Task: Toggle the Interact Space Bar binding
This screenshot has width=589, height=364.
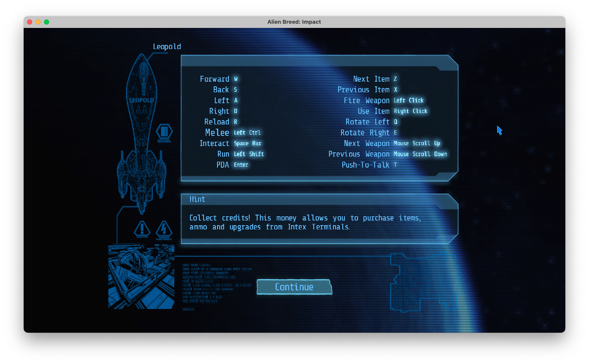Action: pos(231,143)
